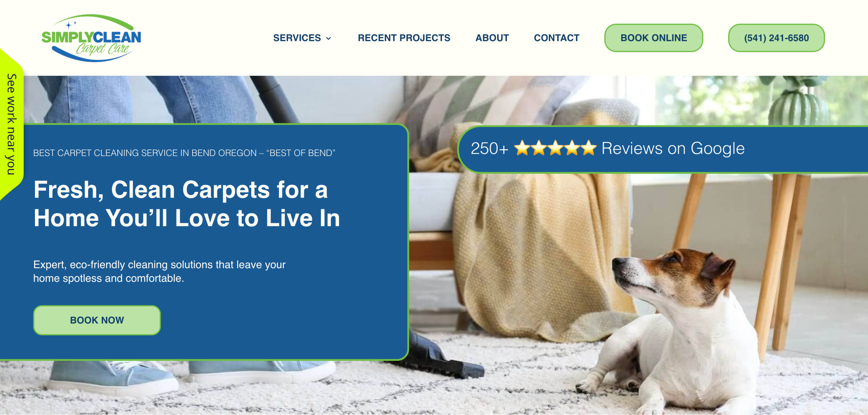This screenshot has width=868, height=415.
Task: Click the fourth gold review star
Action: pos(572,148)
